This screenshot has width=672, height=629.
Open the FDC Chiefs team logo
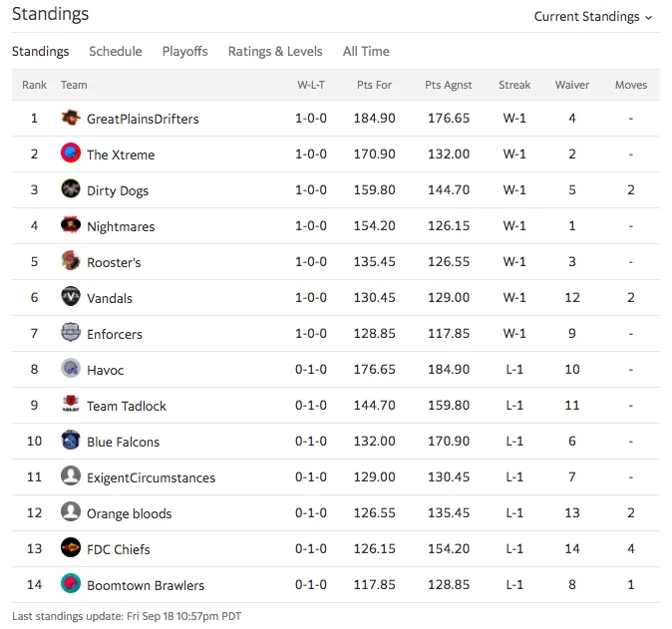[x=71, y=548]
